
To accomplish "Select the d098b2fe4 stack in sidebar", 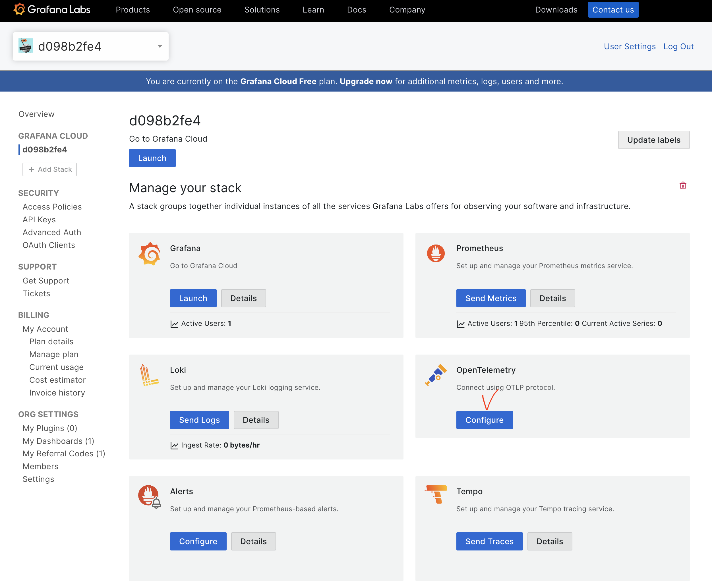I will [x=45, y=150].
